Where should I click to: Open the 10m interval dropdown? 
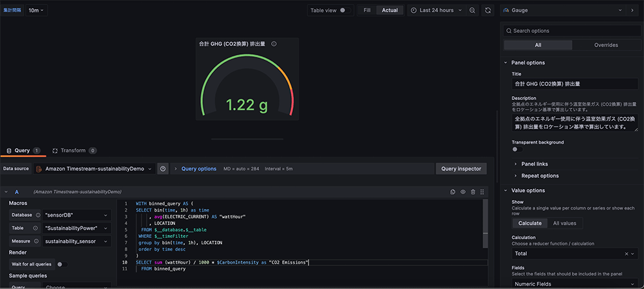[37, 10]
